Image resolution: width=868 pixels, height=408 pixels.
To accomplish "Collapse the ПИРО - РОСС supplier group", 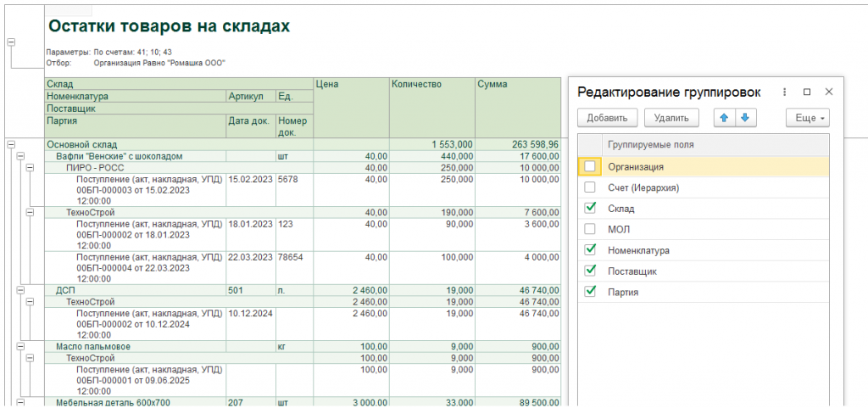I will (31, 167).
